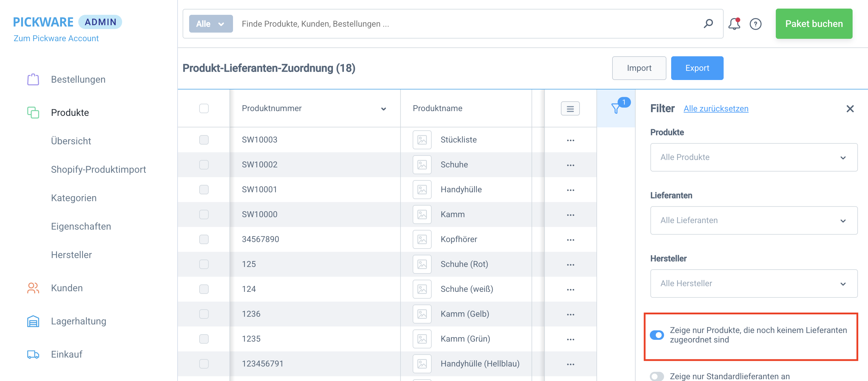The height and width of the screenshot is (381, 868).
Task: Enable the Zeige nur Standardlieferanten toggle
Action: coord(657,376)
